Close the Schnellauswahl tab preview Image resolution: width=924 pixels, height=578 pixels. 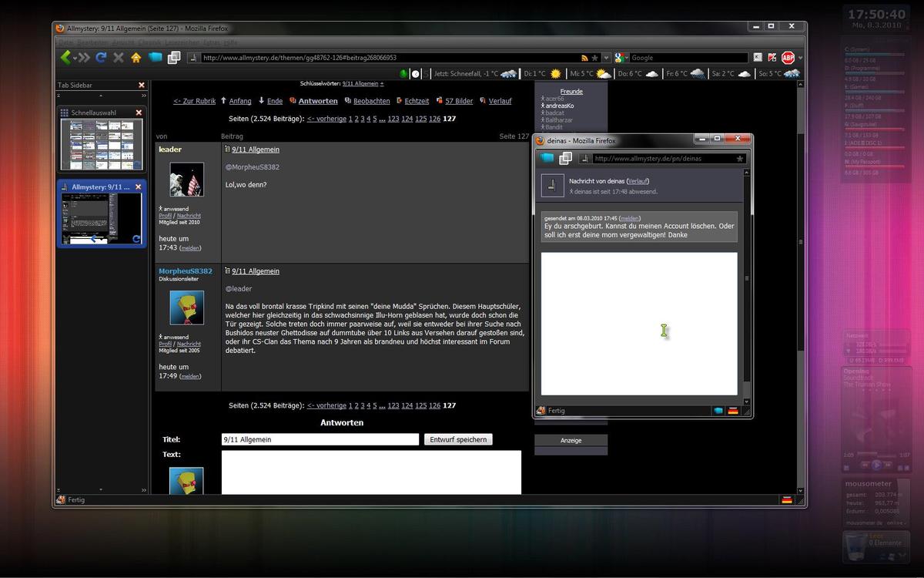click(x=139, y=113)
